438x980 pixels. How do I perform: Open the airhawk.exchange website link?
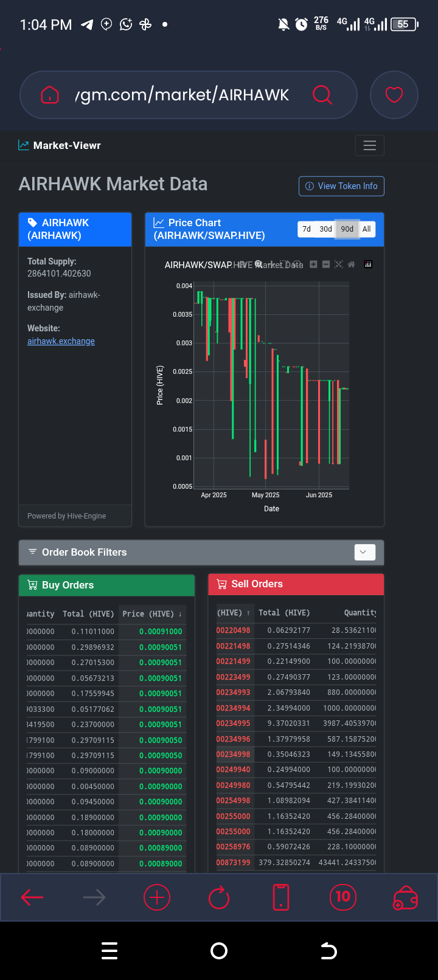coord(61,341)
